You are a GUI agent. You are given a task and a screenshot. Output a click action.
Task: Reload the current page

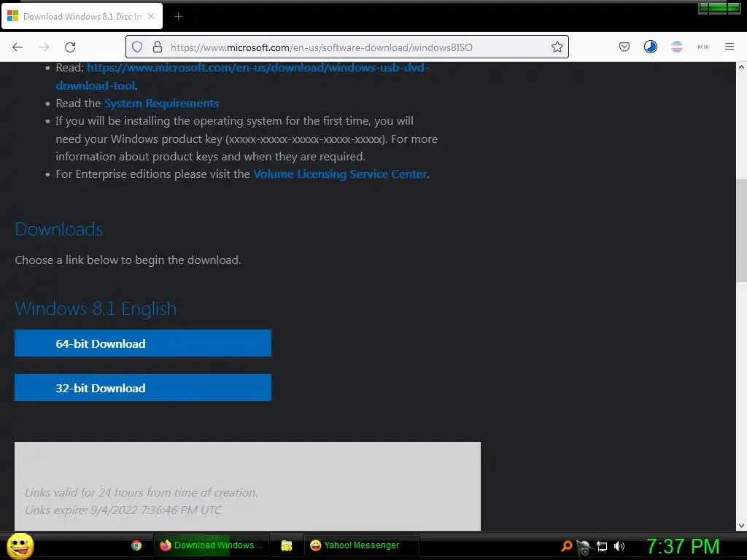point(70,47)
